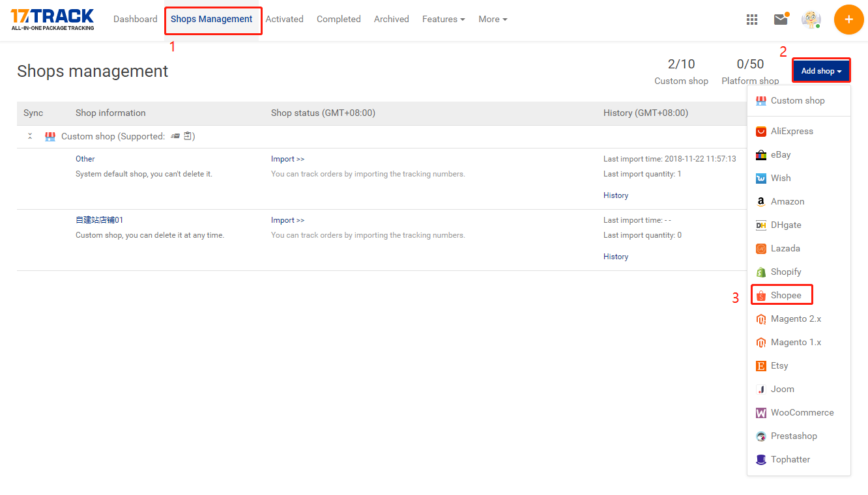868x495 pixels.
Task: Click the orange plus button
Action: tap(849, 20)
